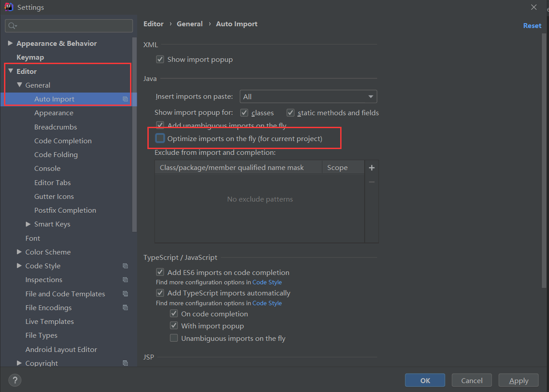Expand Smart Keys tree node
The width and height of the screenshot is (549, 392).
[x=28, y=224]
